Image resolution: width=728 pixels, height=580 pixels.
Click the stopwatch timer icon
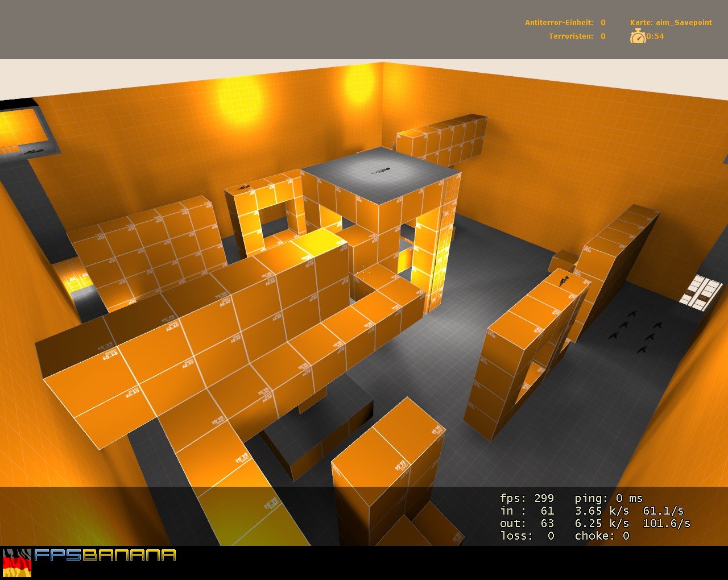638,36
